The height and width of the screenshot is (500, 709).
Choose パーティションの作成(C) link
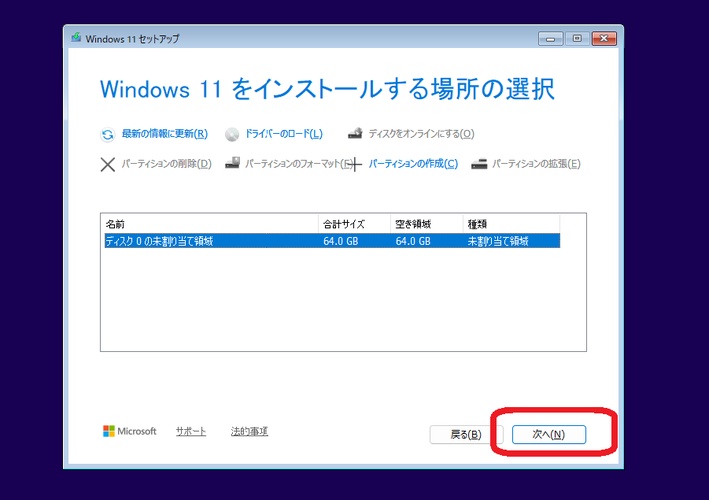tap(413, 164)
